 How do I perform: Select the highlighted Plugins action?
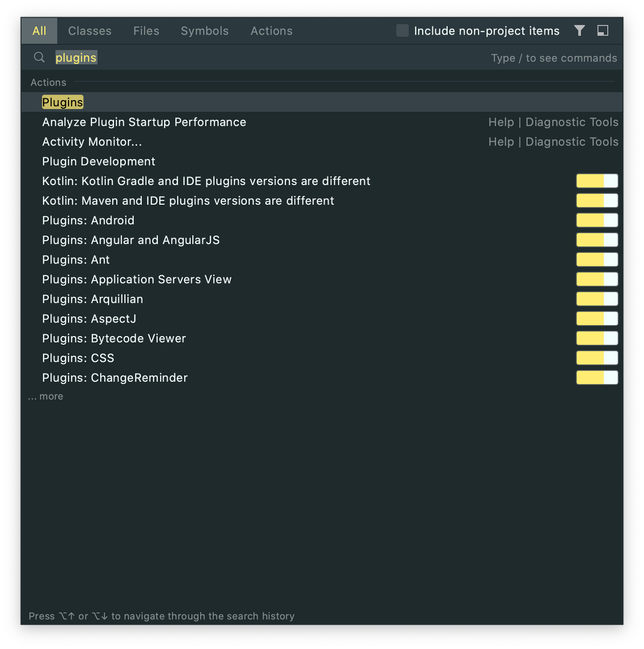(x=322, y=102)
